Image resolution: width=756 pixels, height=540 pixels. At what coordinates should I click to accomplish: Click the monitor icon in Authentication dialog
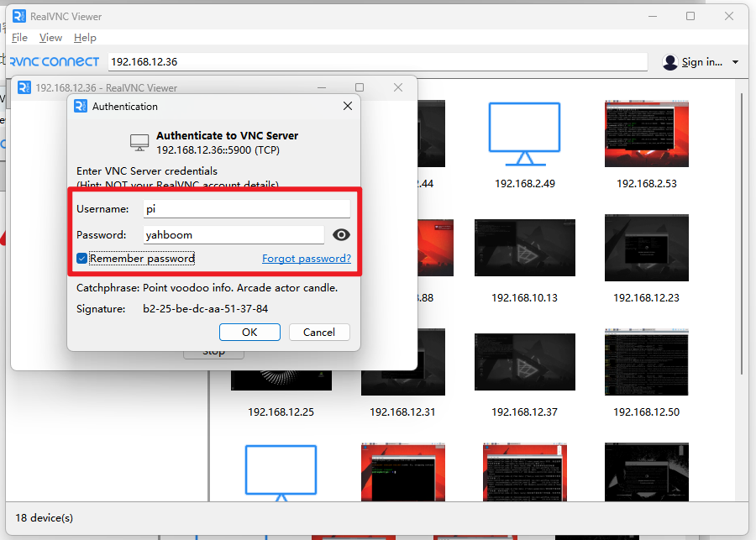139,142
